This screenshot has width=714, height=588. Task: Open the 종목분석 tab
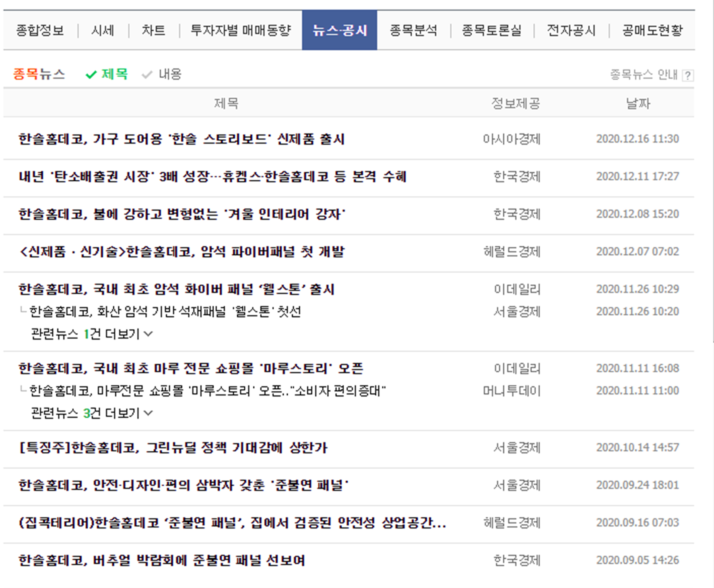tap(413, 30)
